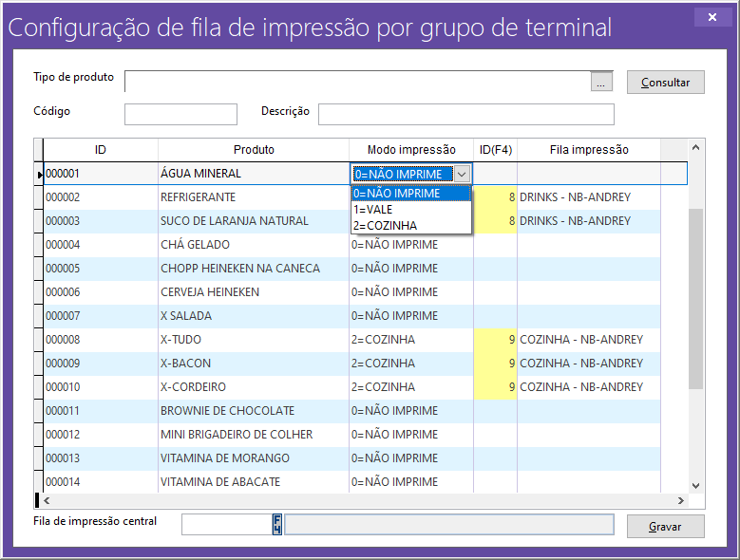740x560 pixels.
Task: Click the horizontal scrollbar left arrow
Action: pyautogui.click(x=47, y=500)
